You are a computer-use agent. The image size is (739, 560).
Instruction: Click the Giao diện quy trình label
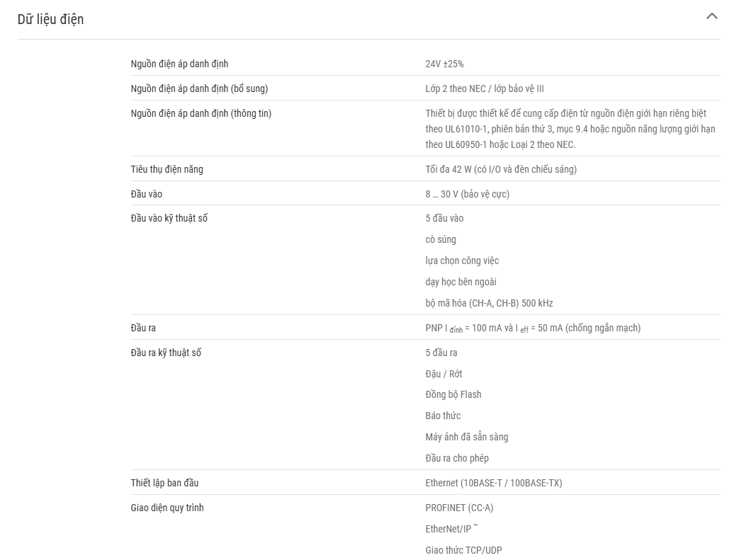(x=167, y=508)
